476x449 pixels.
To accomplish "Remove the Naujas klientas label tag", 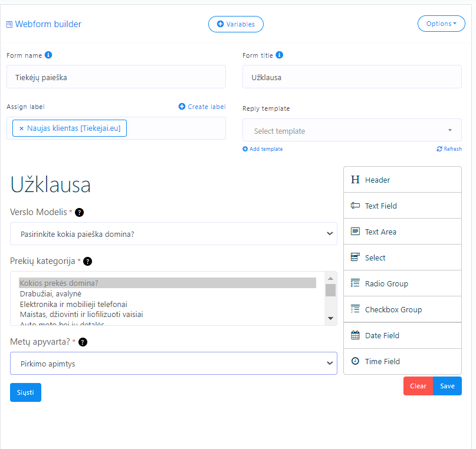I will coord(22,128).
